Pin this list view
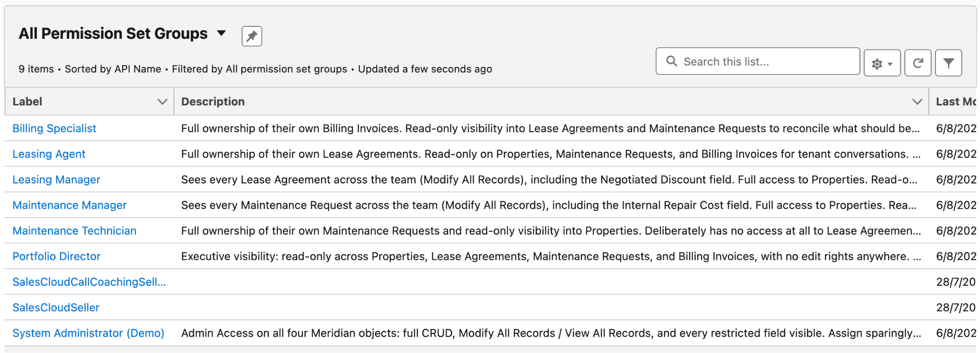Viewport: 980px width, 353px height. (252, 36)
